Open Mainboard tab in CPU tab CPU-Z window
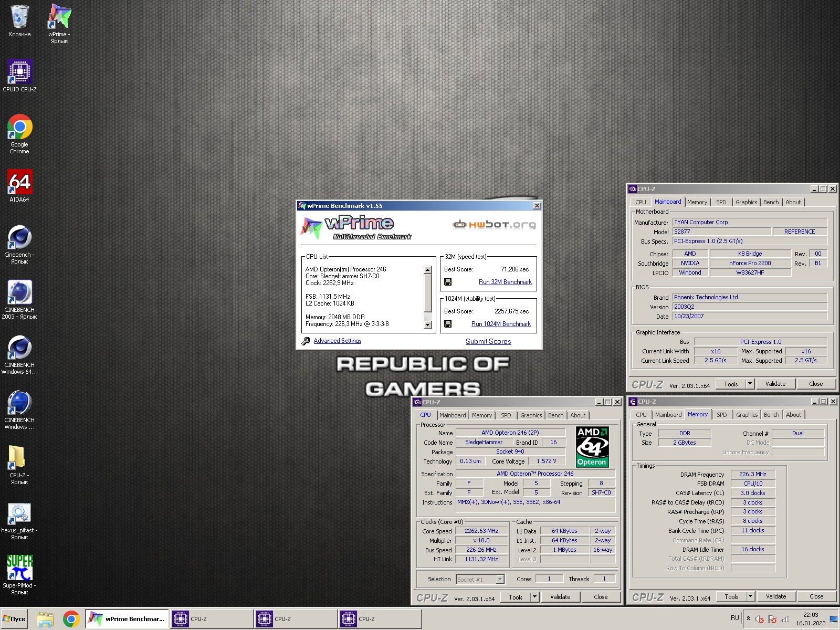840x630 pixels. (x=453, y=415)
